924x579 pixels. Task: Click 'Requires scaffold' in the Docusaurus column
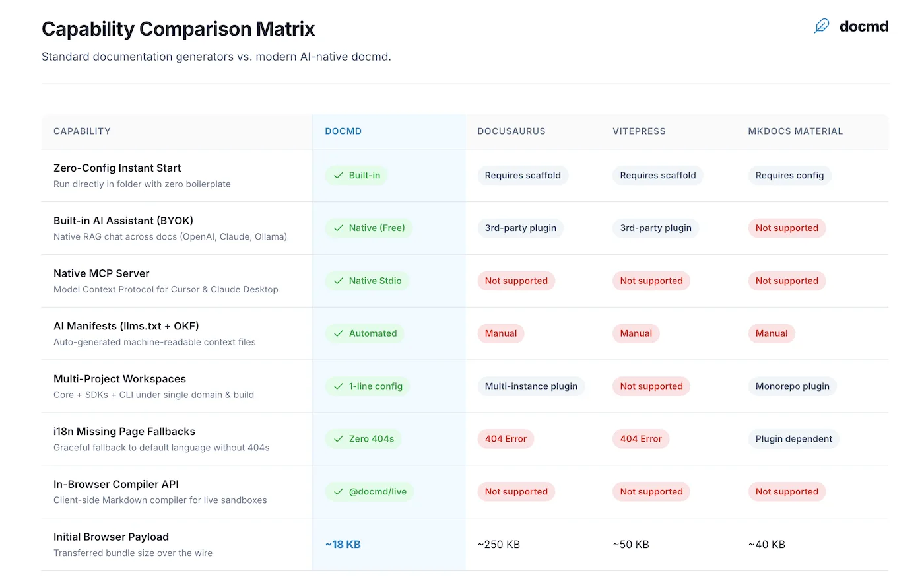coord(523,176)
